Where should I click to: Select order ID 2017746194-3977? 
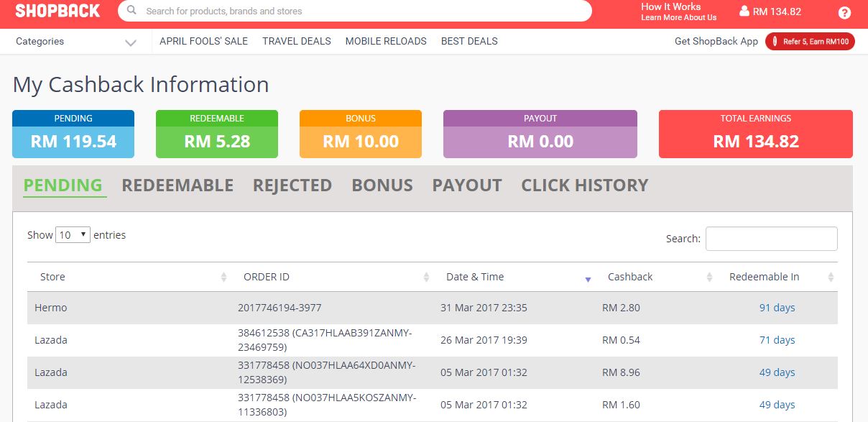pos(280,308)
